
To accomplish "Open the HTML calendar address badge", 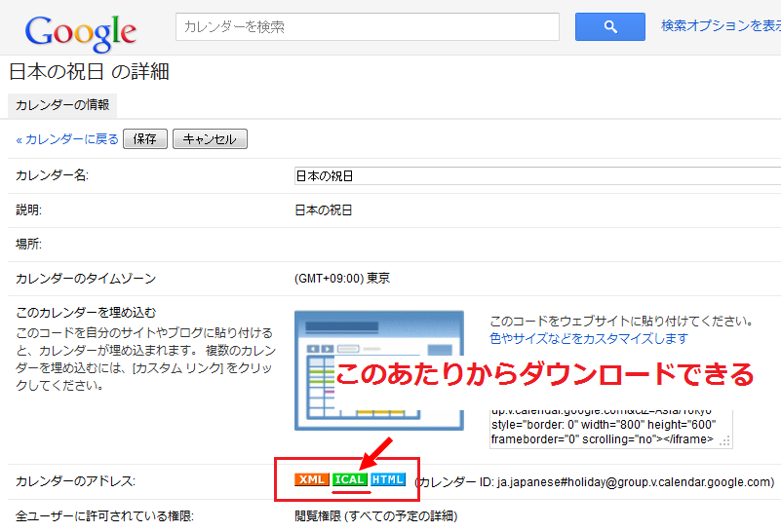I will (388, 479).
